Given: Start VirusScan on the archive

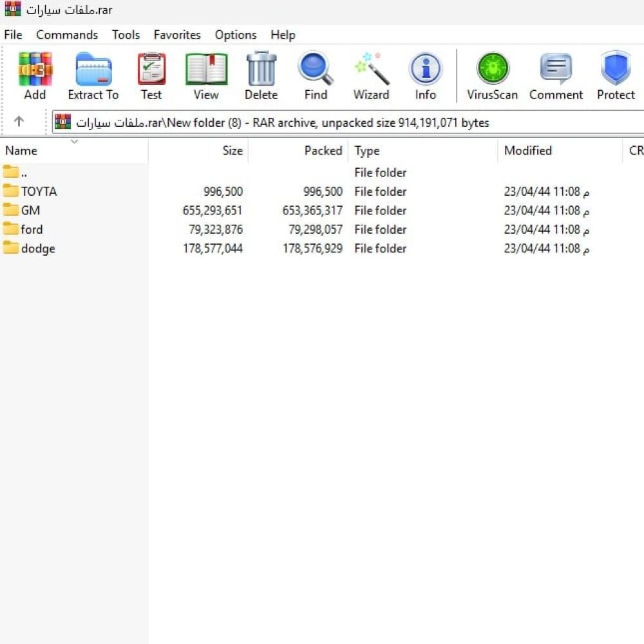Looking at the screenshot, I should pos(493,70).
